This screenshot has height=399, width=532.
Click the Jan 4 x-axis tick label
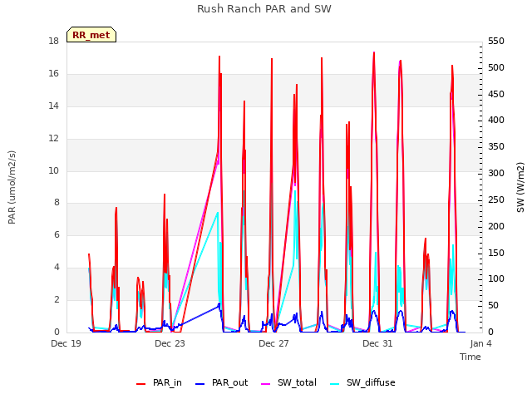tap(480, 343)
